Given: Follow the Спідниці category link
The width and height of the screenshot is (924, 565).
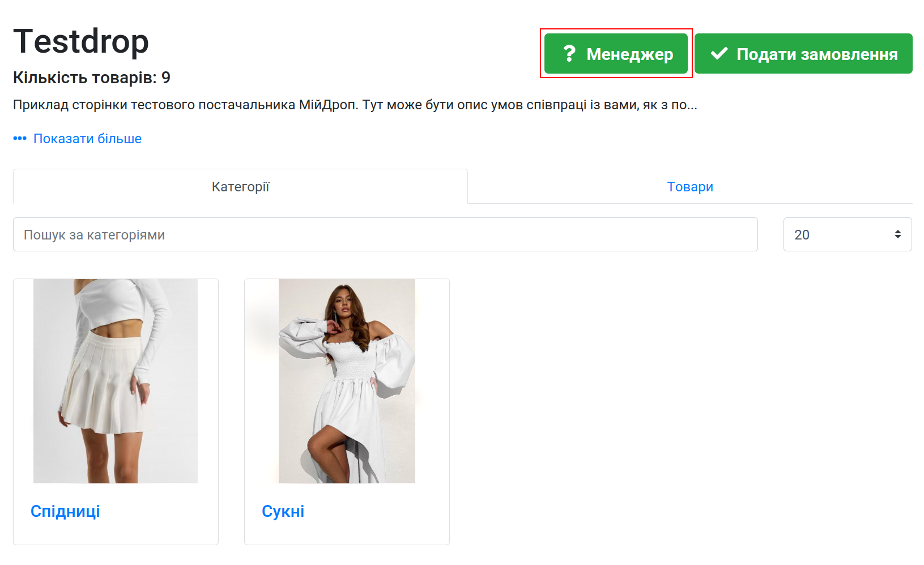Looking at the screenshot, I should pyautogui.click(x=65, y=511).
